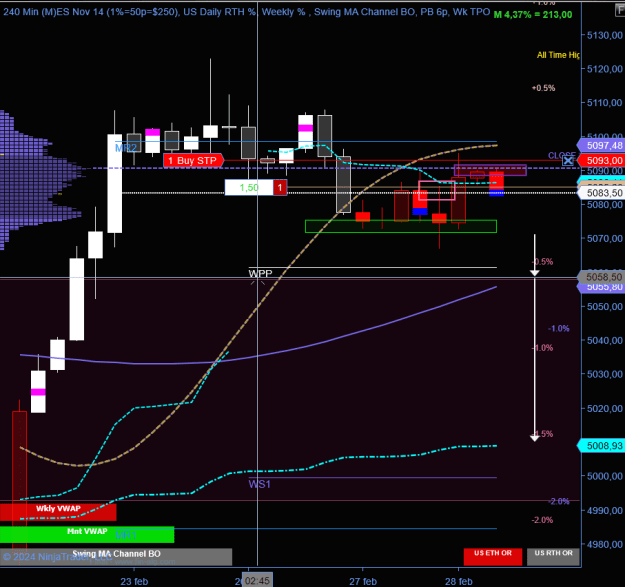Click the M 4,37% = 213,00 readout
This screenshot has height=587, width=625.
(533, 15)
